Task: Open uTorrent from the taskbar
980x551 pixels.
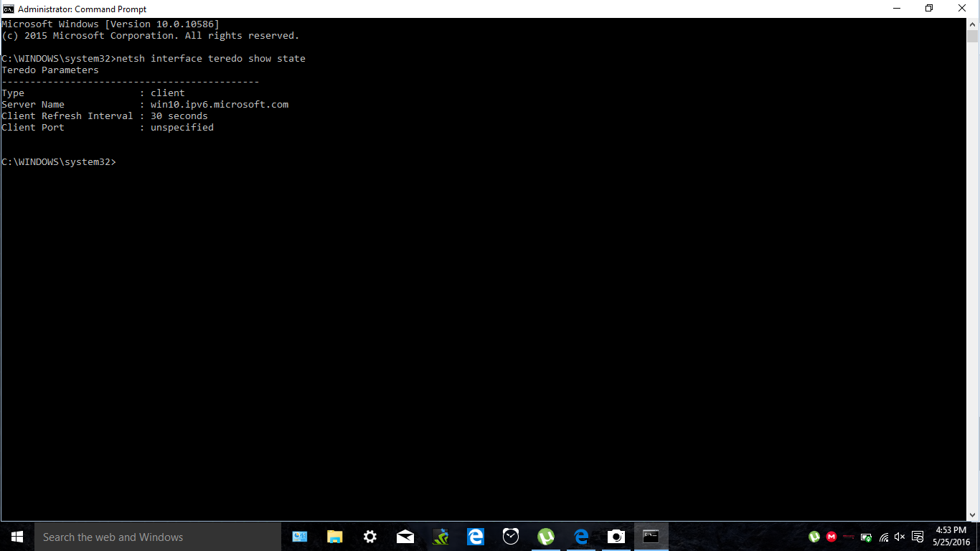Action: coord(545,537)
